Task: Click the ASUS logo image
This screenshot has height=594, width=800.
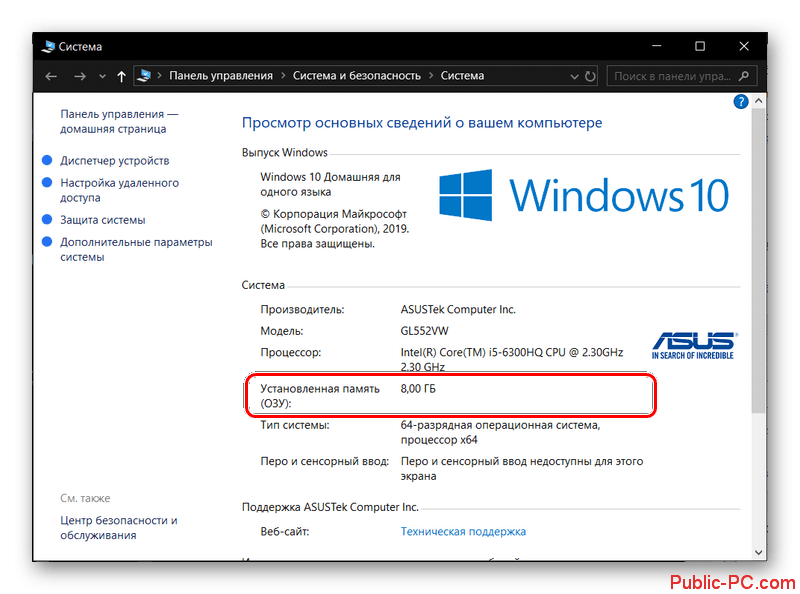Action: click(694, 345)
